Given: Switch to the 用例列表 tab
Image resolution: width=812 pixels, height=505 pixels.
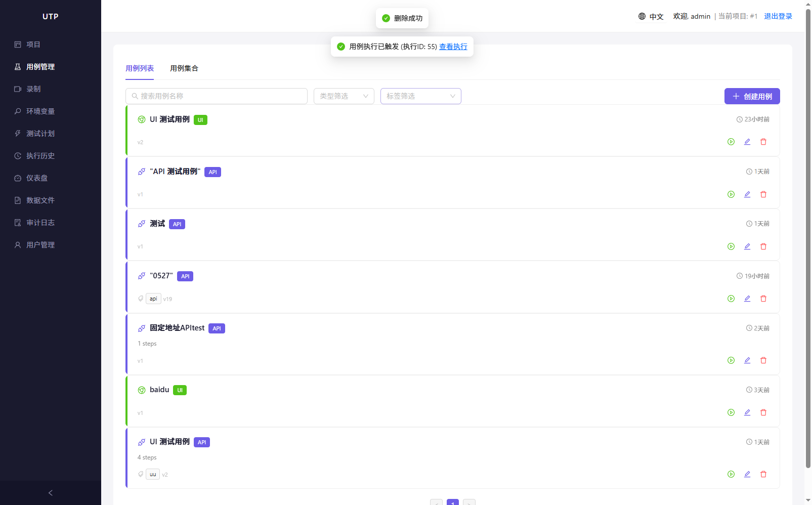Looking at the screenshot, I should [140, 68].
